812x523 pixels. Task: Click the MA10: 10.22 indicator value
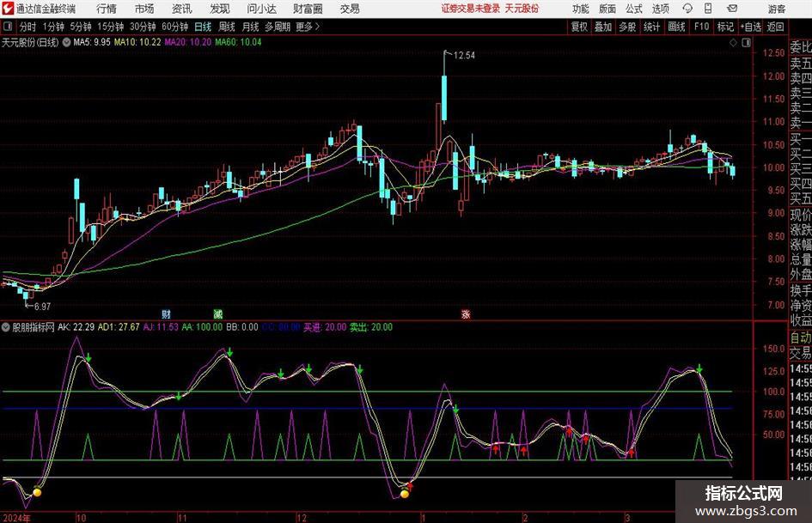(x=137, y=42)
